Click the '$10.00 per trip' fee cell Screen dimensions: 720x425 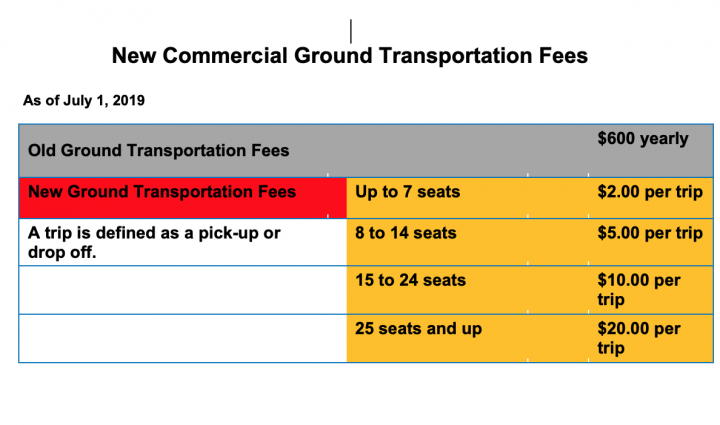[638, 289]
